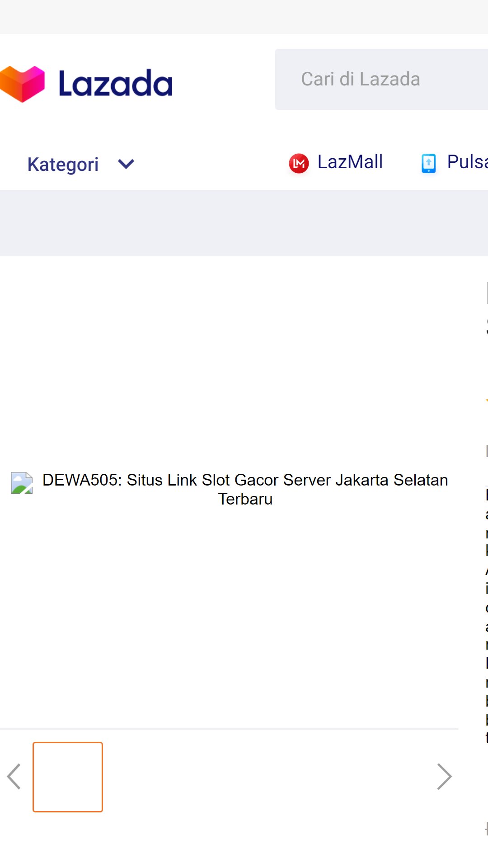Screen dimensions: 488x868
Task: Go to the LazMall link
Action: point(350,162)
